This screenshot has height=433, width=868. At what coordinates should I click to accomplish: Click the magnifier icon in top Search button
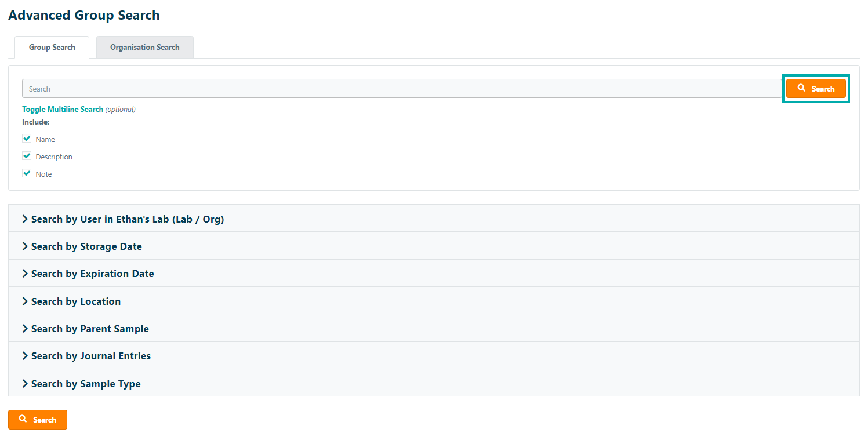point(801,88)
